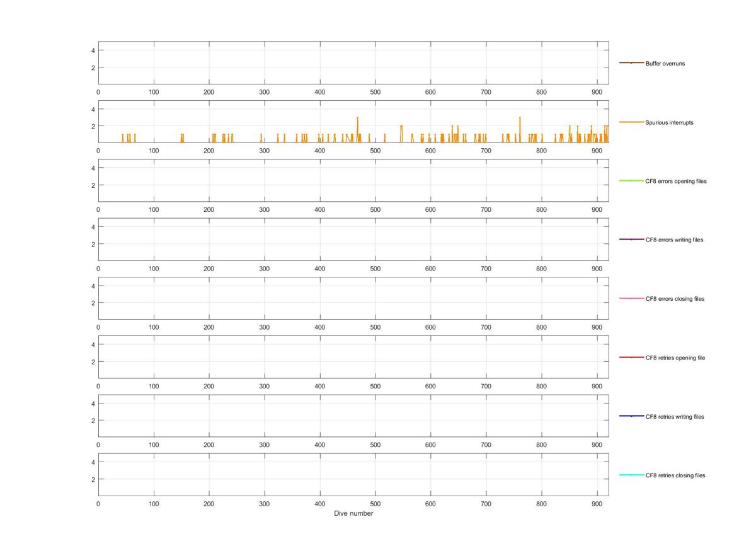Click the "CF8 retries writing files" legend label
The image size is (756, 558).
[675, 417]
